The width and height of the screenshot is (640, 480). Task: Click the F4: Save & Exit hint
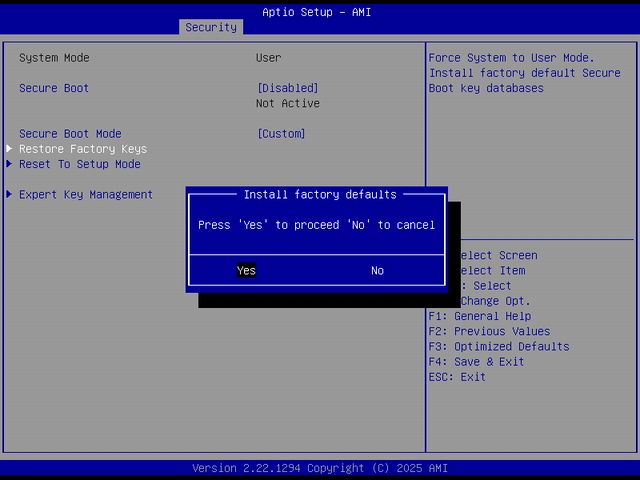476,362
